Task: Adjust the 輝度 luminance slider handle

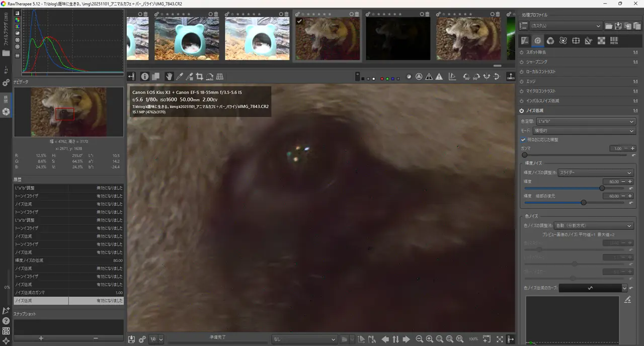Action: [x=602, y=188]
